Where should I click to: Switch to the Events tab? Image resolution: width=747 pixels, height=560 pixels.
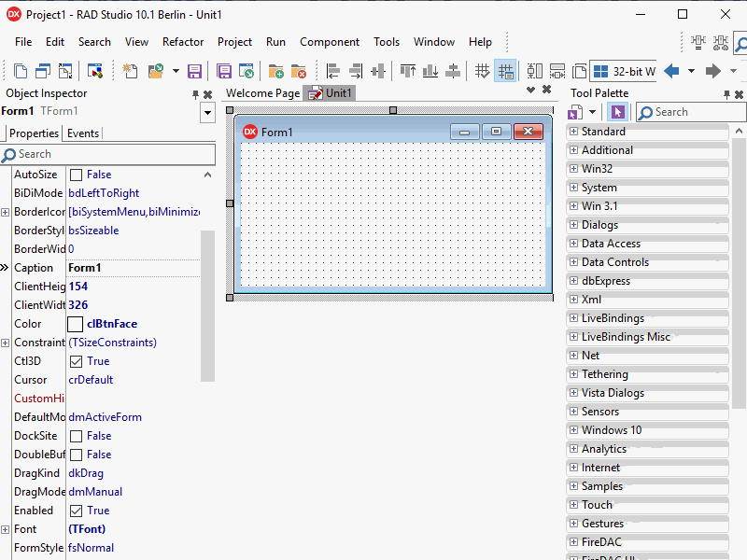pyautogui.click(x=83, y=133)
